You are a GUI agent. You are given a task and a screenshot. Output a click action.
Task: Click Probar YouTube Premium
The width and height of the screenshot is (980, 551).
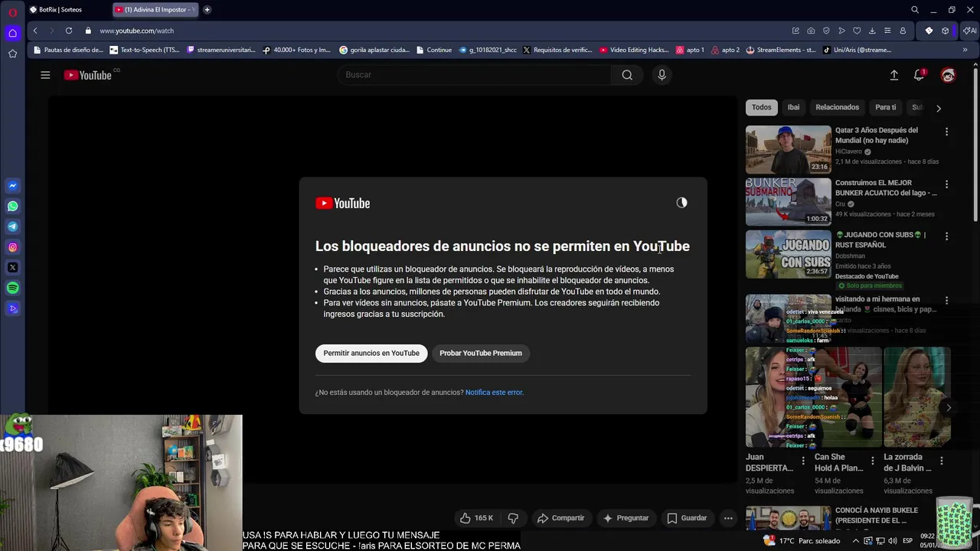tap(481, 353)
